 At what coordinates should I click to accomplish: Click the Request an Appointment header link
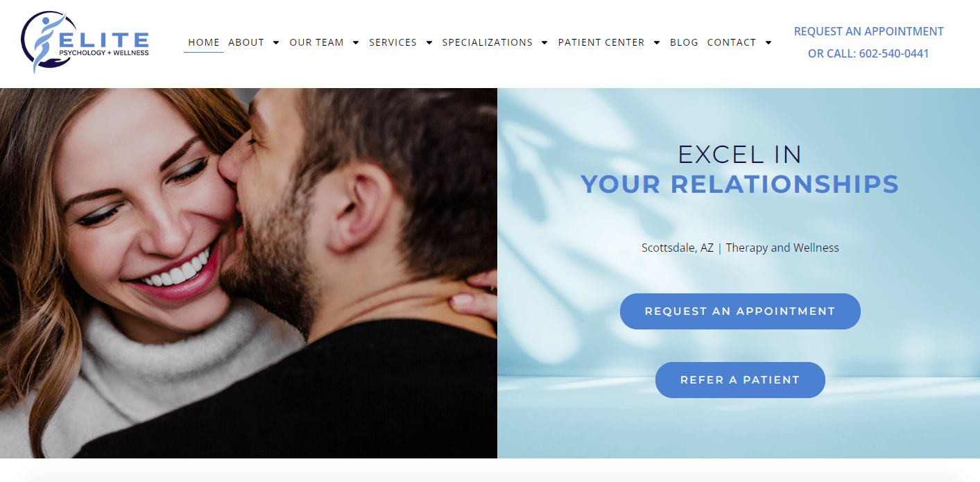click(868, 31)
